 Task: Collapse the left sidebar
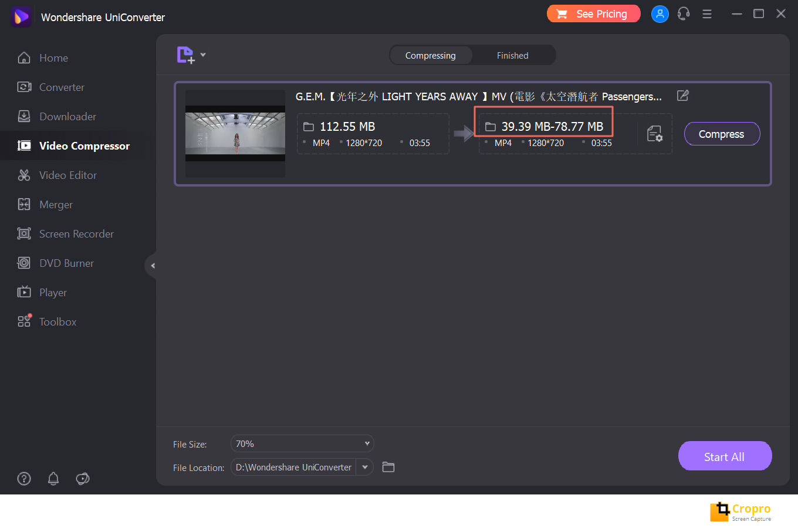click(x=152, y=265)
